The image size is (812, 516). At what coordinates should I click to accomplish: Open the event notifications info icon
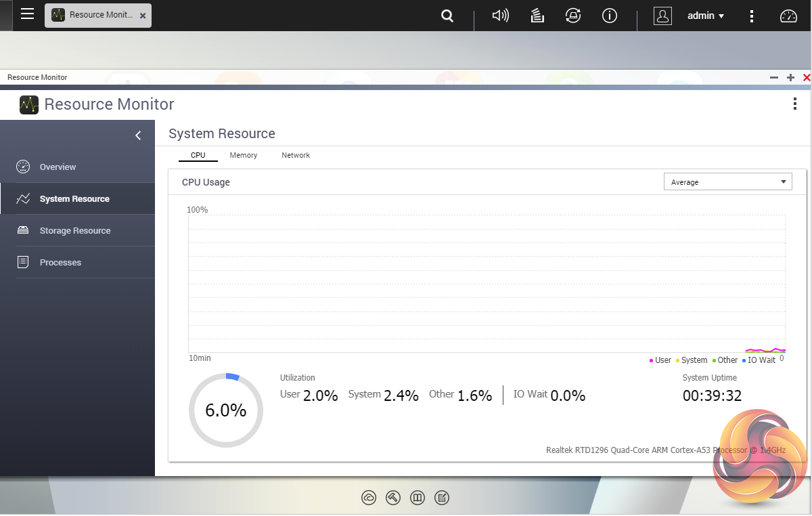click(610, 16)
